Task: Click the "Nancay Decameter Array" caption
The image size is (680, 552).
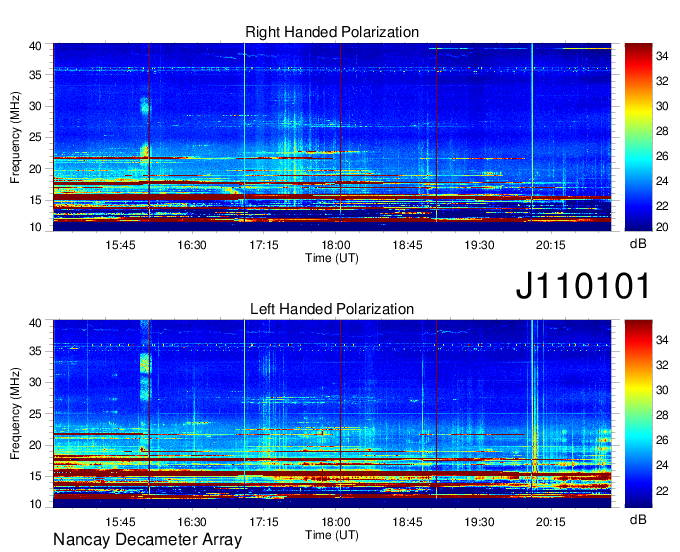Action: click(147, 540)
